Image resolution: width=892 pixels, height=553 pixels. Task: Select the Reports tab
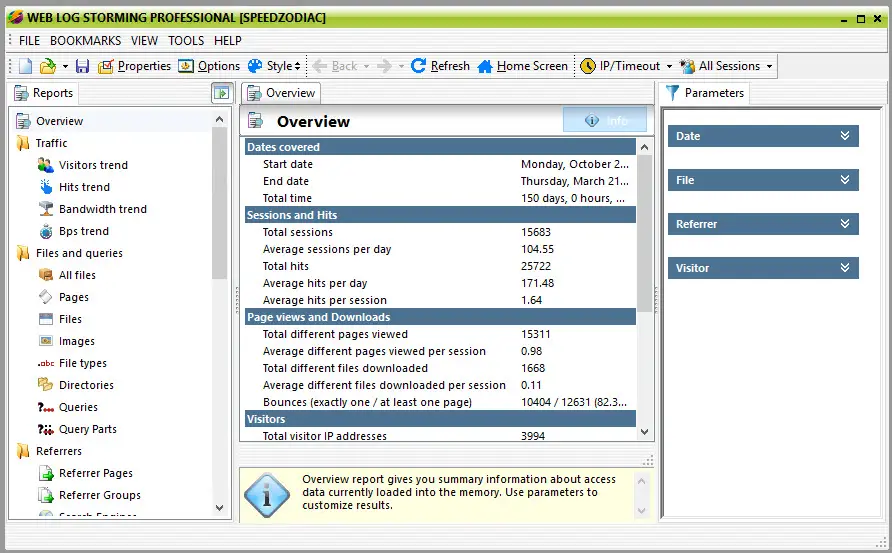[44, 93]
